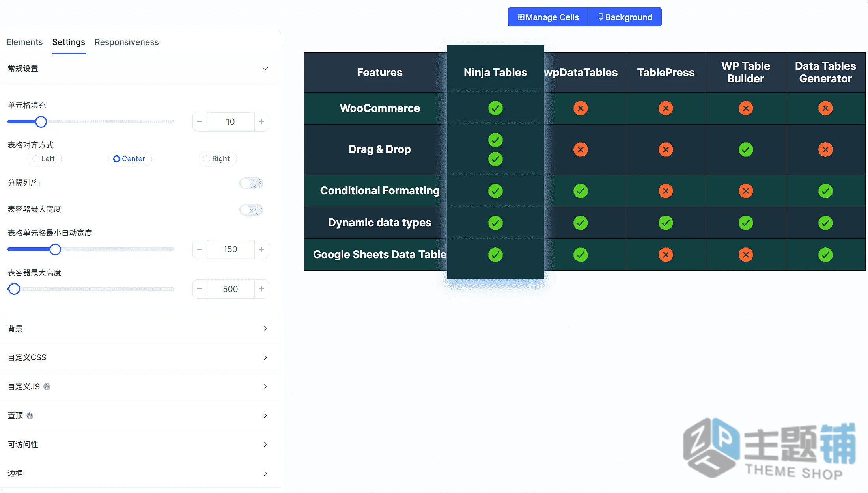Click wpDataTables Google Sheets check icon
This screenshot has width=868, height=493.
point(581,255)
